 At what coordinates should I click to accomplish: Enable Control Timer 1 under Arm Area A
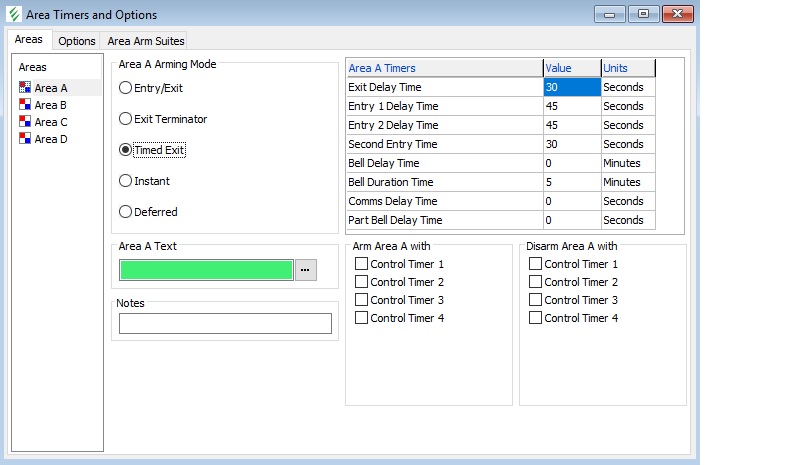pyautogui.click(x=362, y=264)
